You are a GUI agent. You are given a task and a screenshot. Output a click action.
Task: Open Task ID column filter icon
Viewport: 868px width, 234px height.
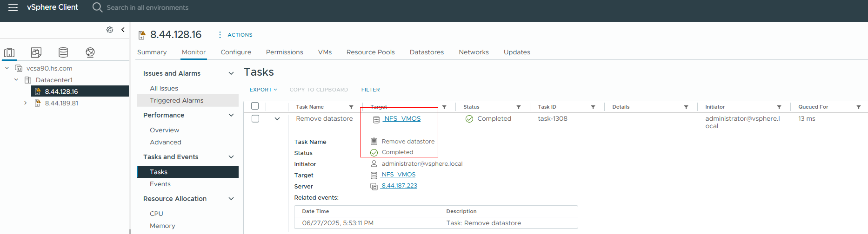click(x=593, y=107)
